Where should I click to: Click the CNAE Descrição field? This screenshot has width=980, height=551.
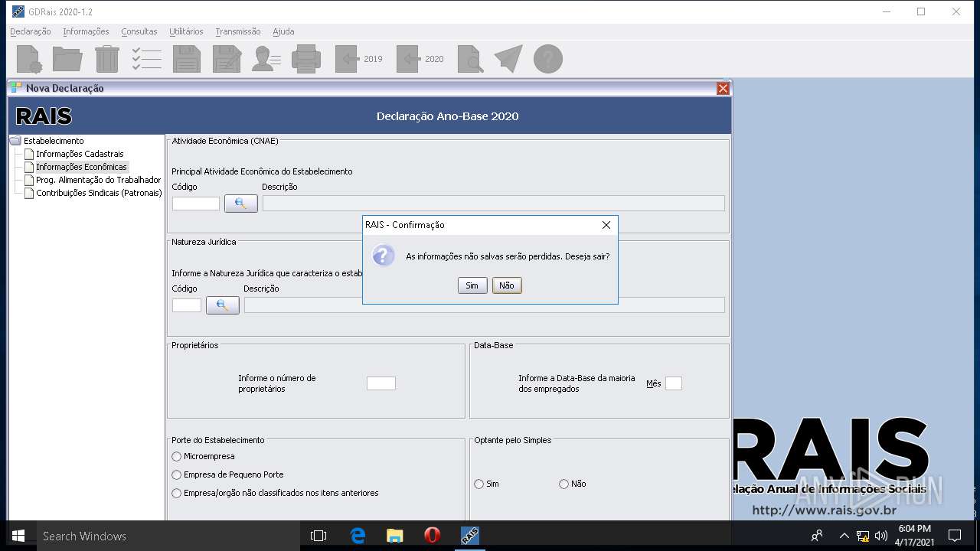494,204
